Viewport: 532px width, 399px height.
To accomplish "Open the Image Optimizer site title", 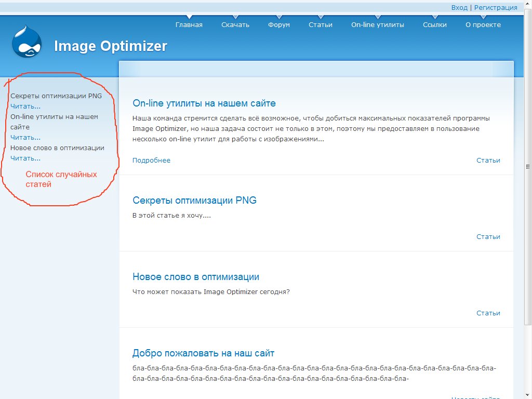I will 111,46.
